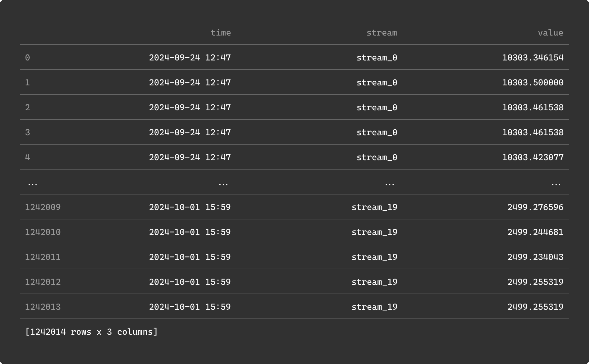The image size is (589, 364).
Task: Click the time column header
Action: point(221,33)
